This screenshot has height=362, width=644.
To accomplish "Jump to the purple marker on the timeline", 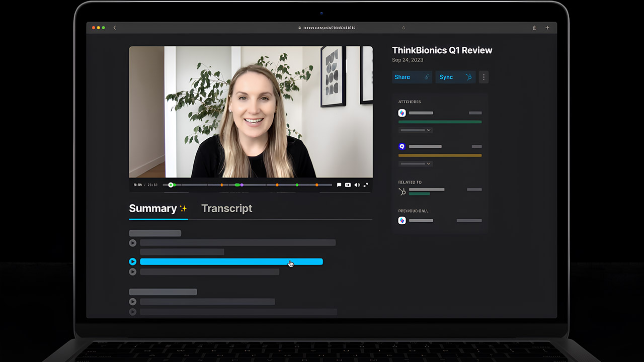I will [x=242, y=185].
